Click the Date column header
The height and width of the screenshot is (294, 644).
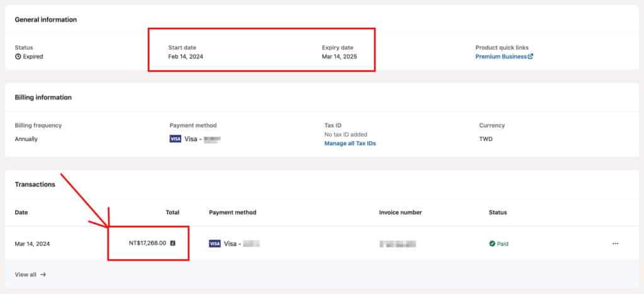click(21, 213)
